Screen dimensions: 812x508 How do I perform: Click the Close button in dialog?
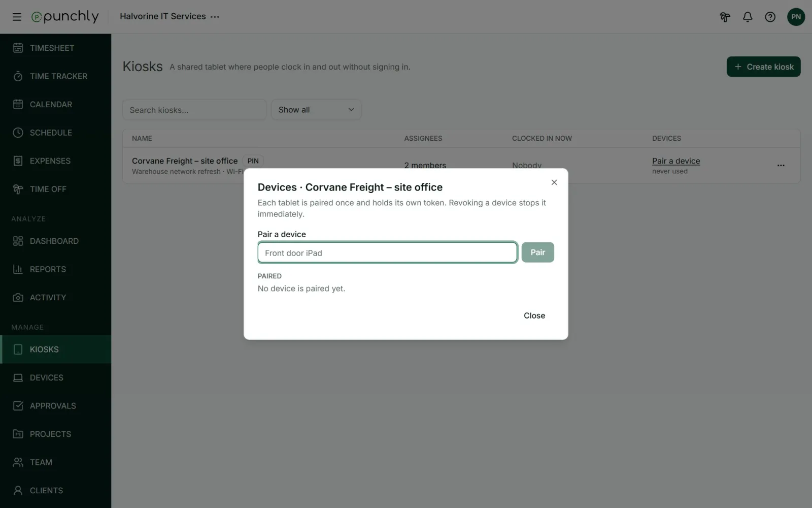point(534,315)
